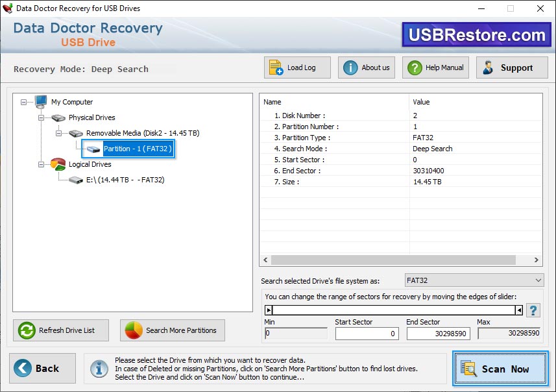Click the Removable Media drive icon

76,134
